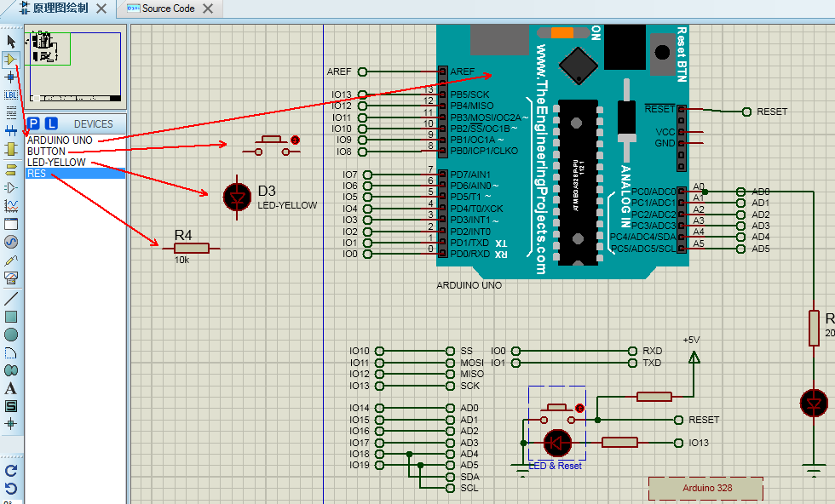Choose Subcircuit Mode tool
The height and width of the screenshot is (504, 835).
click(10, 148)
